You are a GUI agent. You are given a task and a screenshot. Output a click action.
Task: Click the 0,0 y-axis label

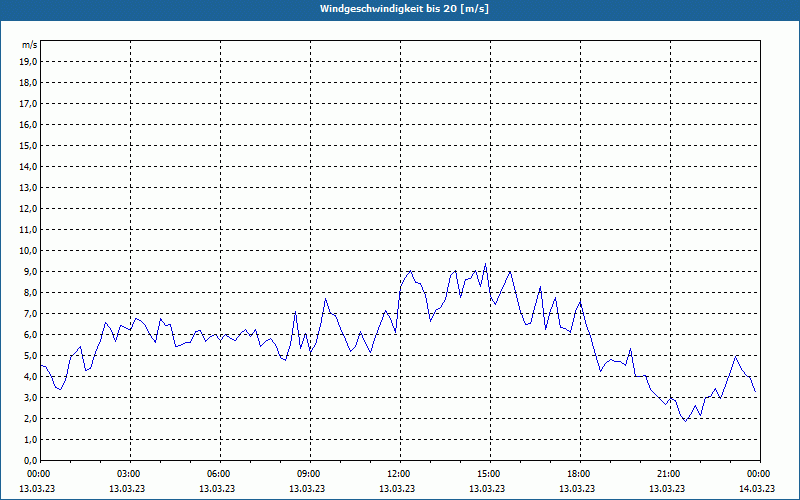pyautogui.click(x=31, y=460)
